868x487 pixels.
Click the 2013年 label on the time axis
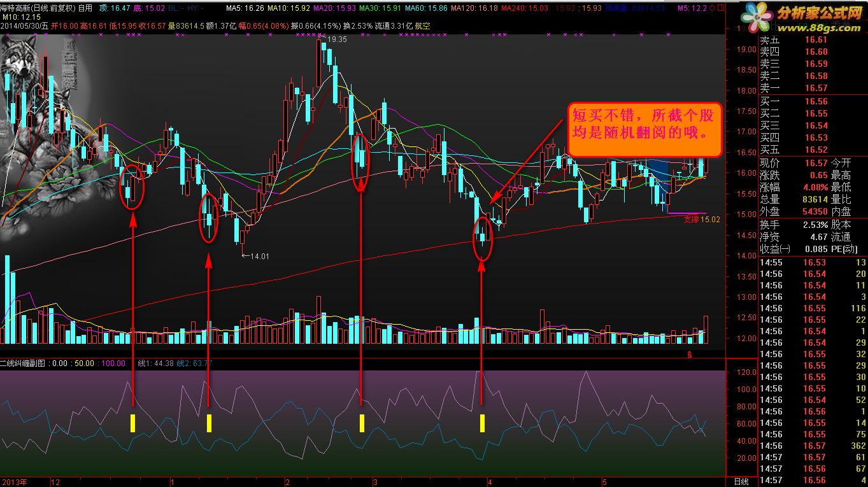click(13, 482)
